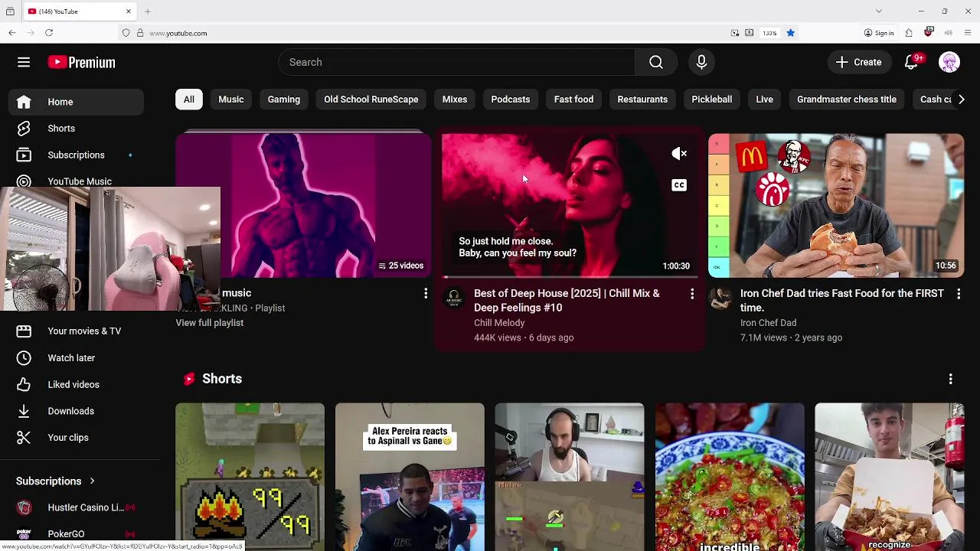This screenshot has width=980, height=551.
Task: Open options menu for the Iron Chef Dad video
Action: pos(959,294)
